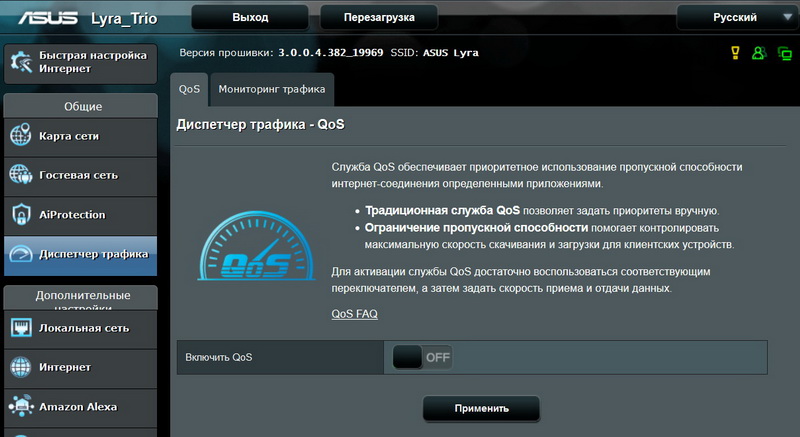Click the ASUS logo
This screenshot has width=800, height=437.
click(x=35, y=17)
